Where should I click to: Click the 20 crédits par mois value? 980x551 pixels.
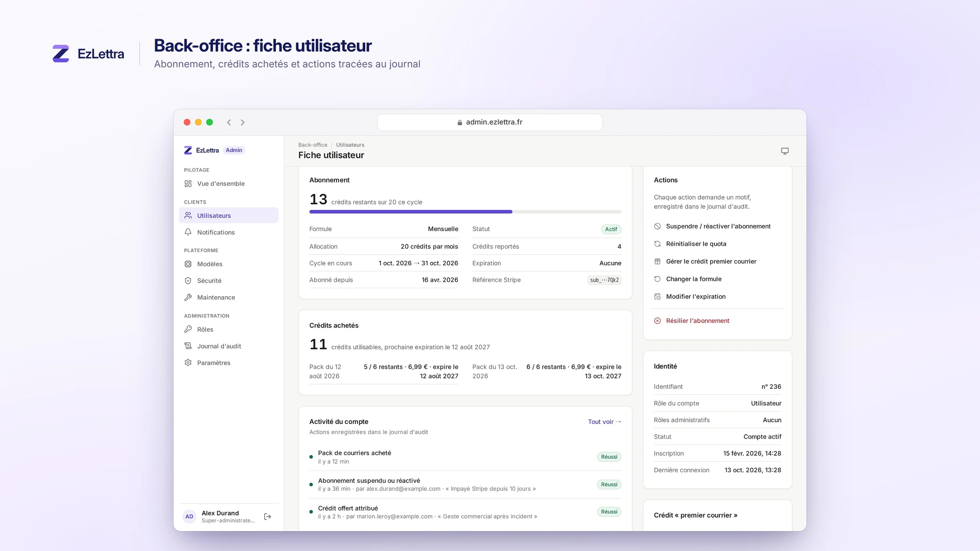click(429, 246)
